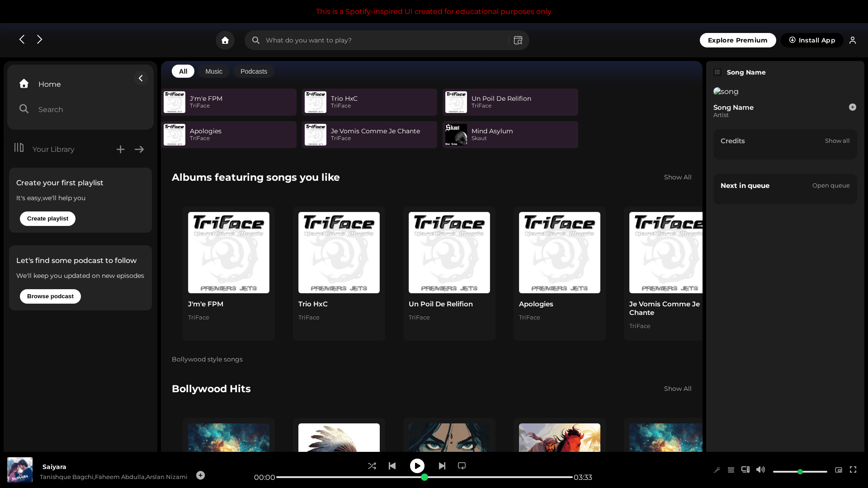Click the search input field

[x=387, y=40]
